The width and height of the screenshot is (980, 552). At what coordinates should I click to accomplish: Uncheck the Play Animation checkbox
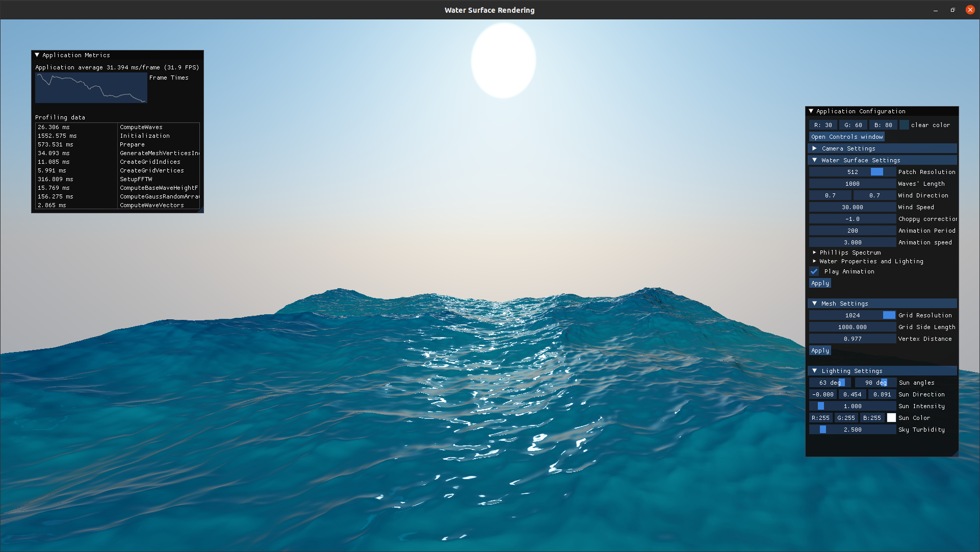click(x=814, y=271)
